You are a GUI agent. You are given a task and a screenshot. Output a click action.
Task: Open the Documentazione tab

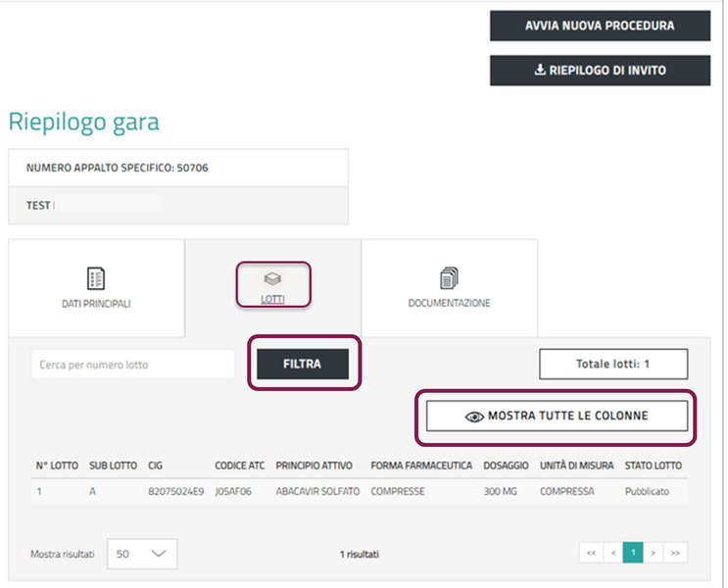click(449, 303)
